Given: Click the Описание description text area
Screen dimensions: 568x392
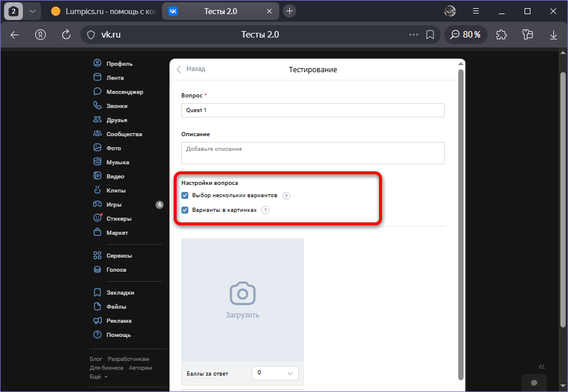Looking at the screenshot, I should 313,153.
